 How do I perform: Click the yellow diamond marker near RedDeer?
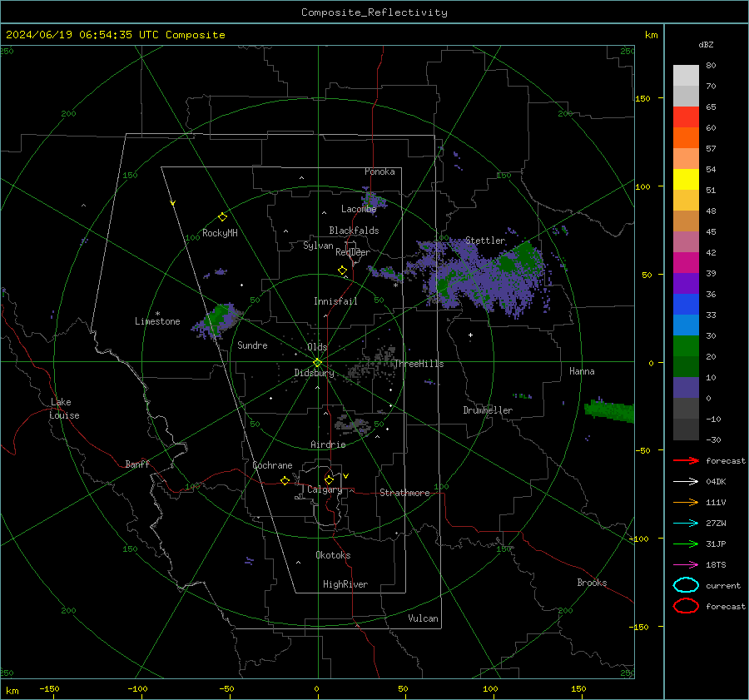(342, 271)
